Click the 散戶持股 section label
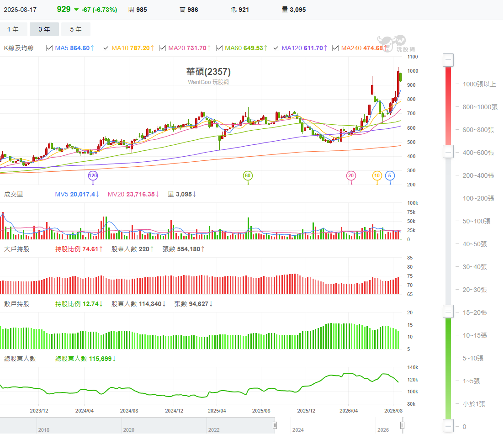Screen dimensions: 504x434 17,304
